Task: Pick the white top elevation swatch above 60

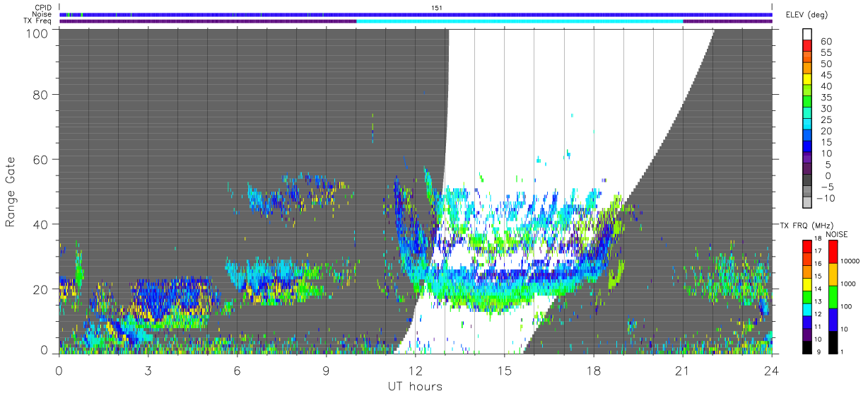Action: point(807,35)
